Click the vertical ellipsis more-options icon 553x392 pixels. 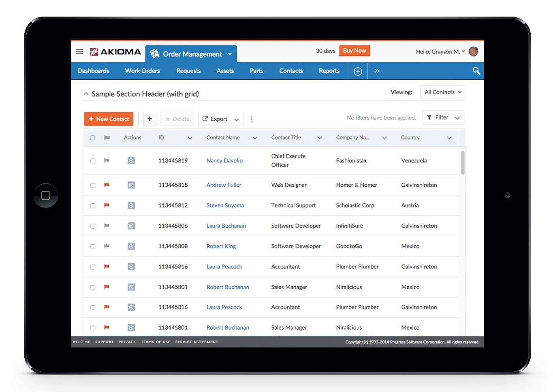[252, 119]
